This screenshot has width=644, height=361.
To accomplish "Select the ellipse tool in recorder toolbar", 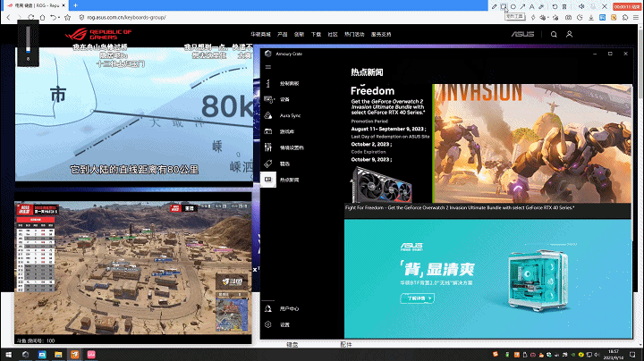I will 513,6.
